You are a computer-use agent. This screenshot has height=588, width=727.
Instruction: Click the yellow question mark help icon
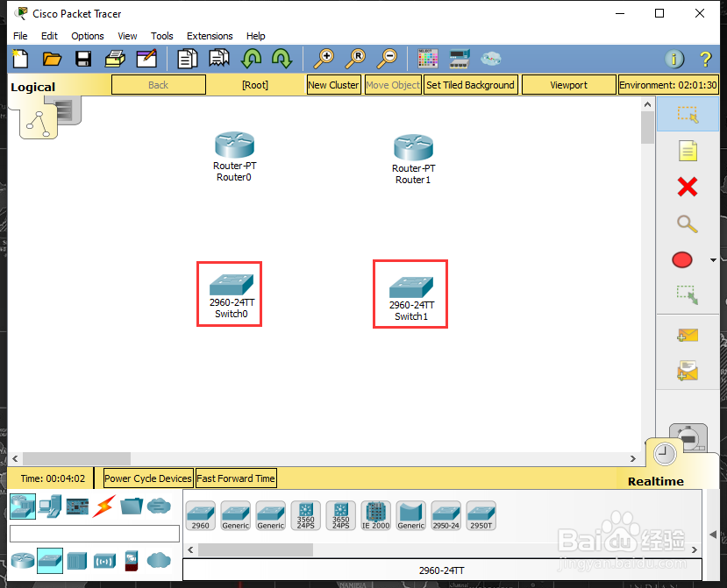tap(705, 59)
